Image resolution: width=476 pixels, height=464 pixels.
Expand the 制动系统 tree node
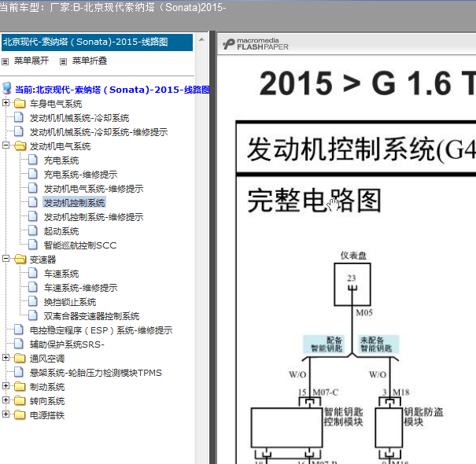click(6, 385)
